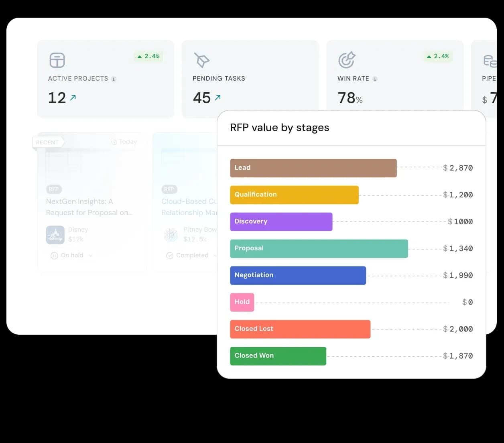Click the info icon beside Active Projects
The width and height of the screenshot is (504, 443).
114,79
